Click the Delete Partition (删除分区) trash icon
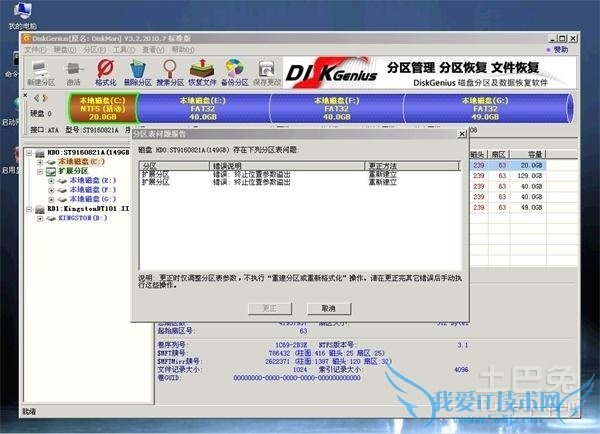The image size is (600, 434). pos(138,73)
